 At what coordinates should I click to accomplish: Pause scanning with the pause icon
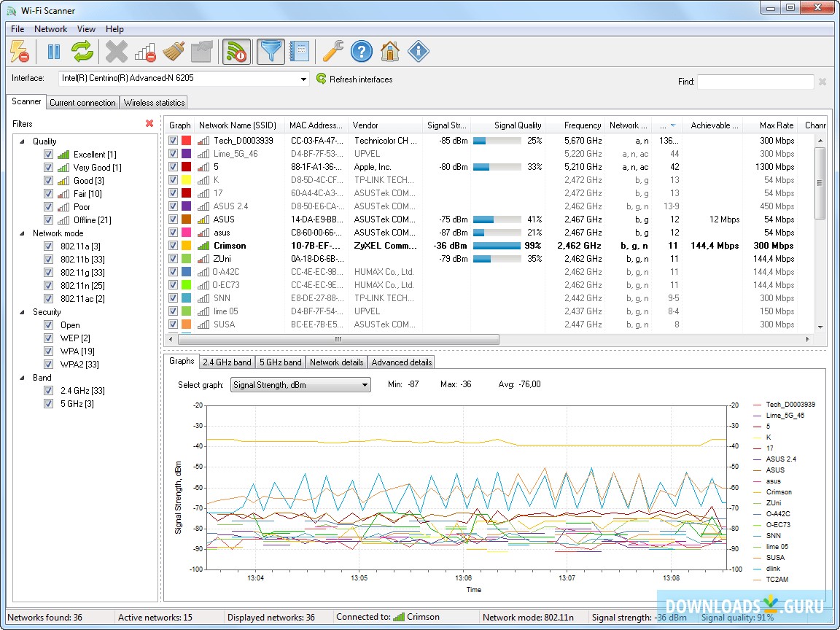pyautogui.click(x=54, y=52)
